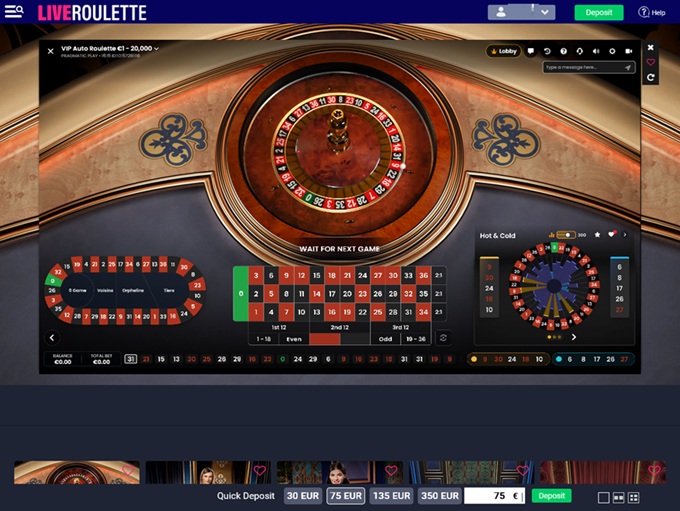Click the Lobby button
The image size is (680, 511).
pos(503,51)
